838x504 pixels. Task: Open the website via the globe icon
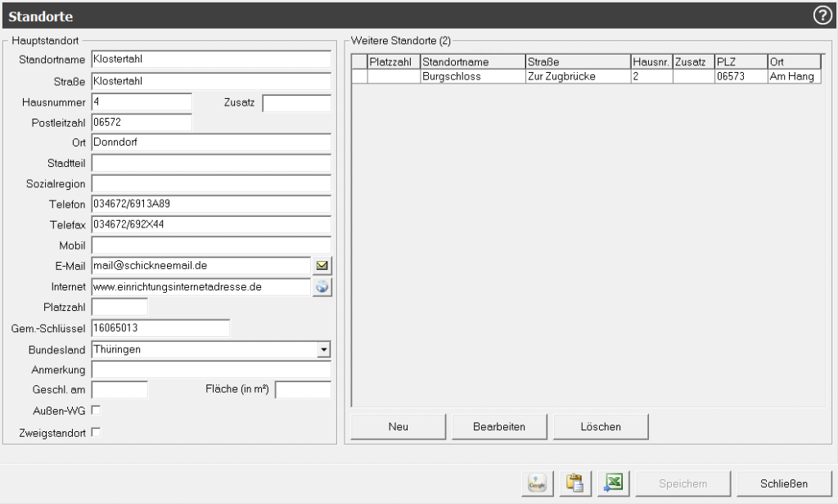[x=322, y=286]
